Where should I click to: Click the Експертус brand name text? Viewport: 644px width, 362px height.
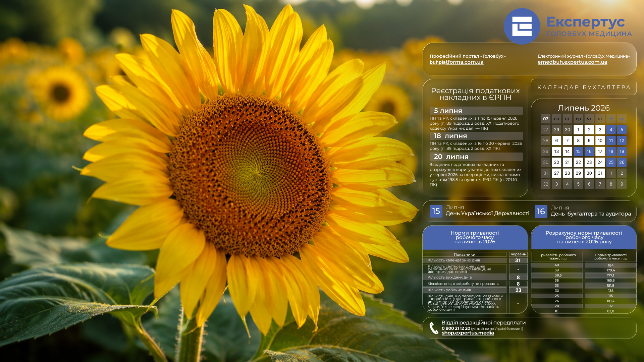click(586, 22)
